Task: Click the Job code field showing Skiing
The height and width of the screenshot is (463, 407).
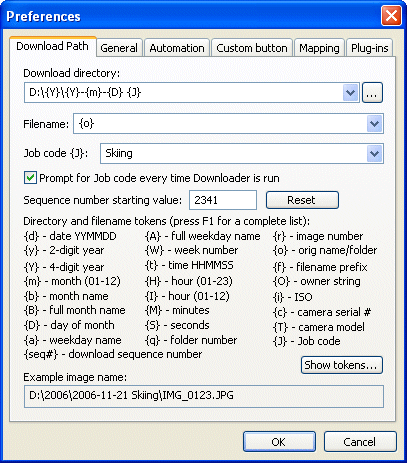Action: 233,153
